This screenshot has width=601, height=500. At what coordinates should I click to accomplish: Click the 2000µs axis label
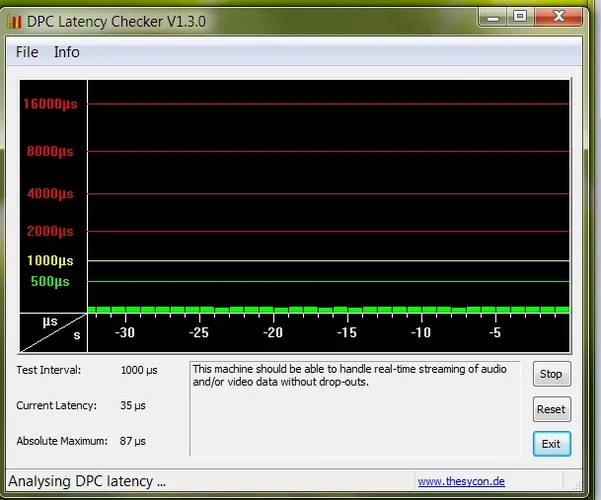(x=50, y=231)
